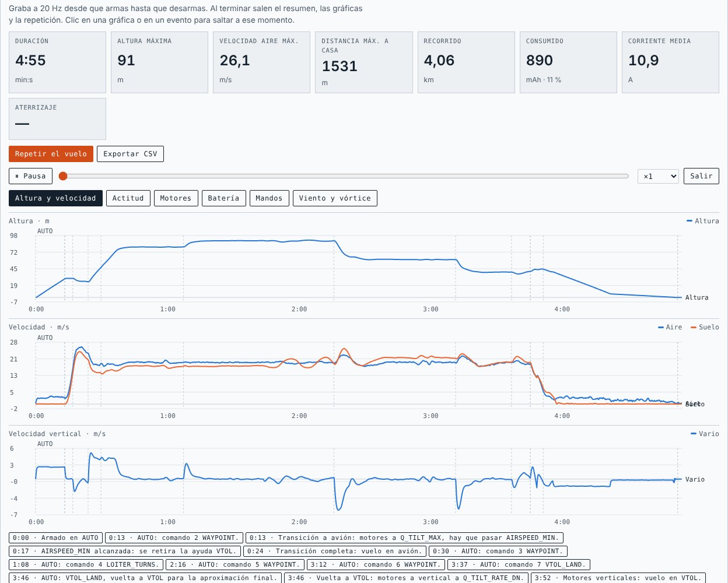
Task: Jump to event 3:52 Motores verticales
Action: coord(618,578)
